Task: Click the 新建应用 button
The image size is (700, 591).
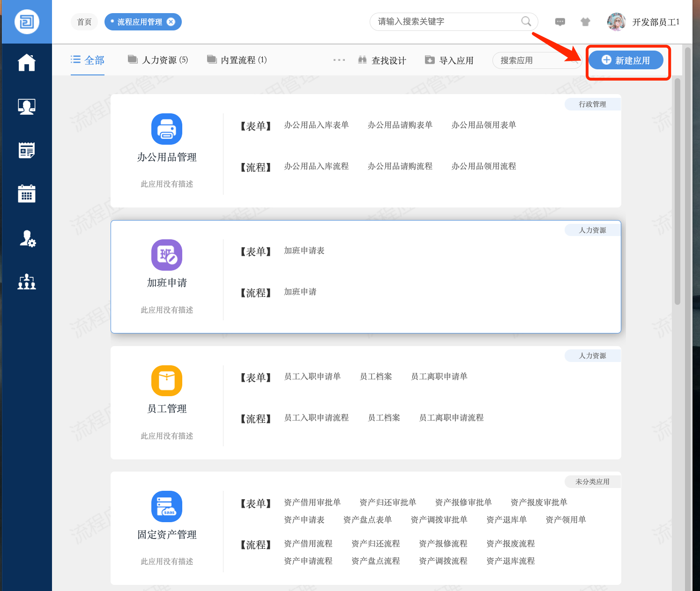Action: [626, 60]
